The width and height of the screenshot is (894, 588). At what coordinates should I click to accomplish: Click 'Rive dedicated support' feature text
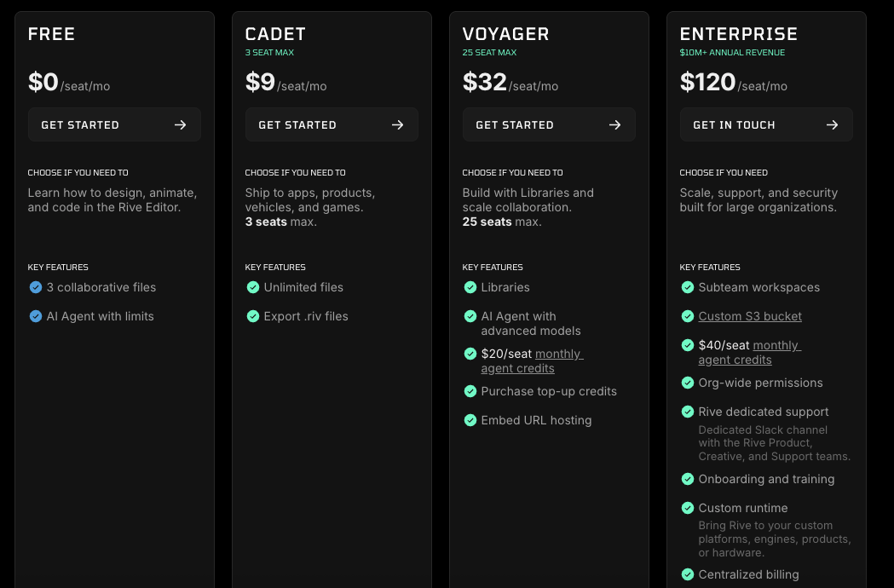764,412
